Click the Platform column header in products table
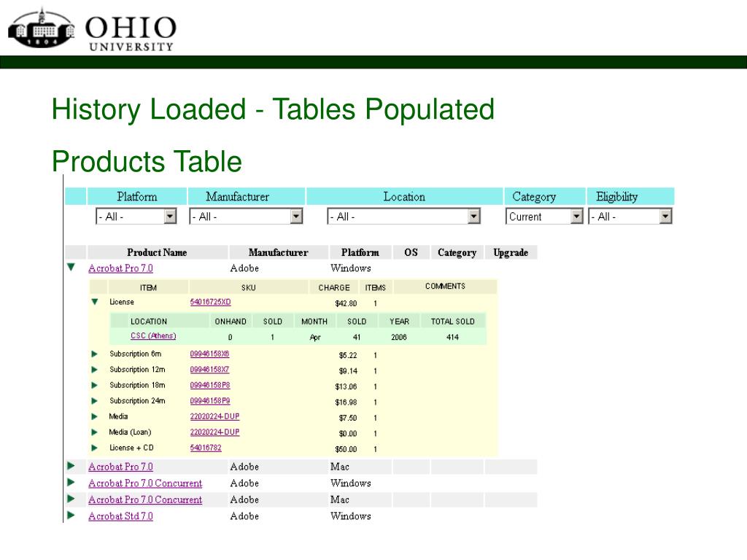Screen dimensions: 747x560 coord(360,252)
